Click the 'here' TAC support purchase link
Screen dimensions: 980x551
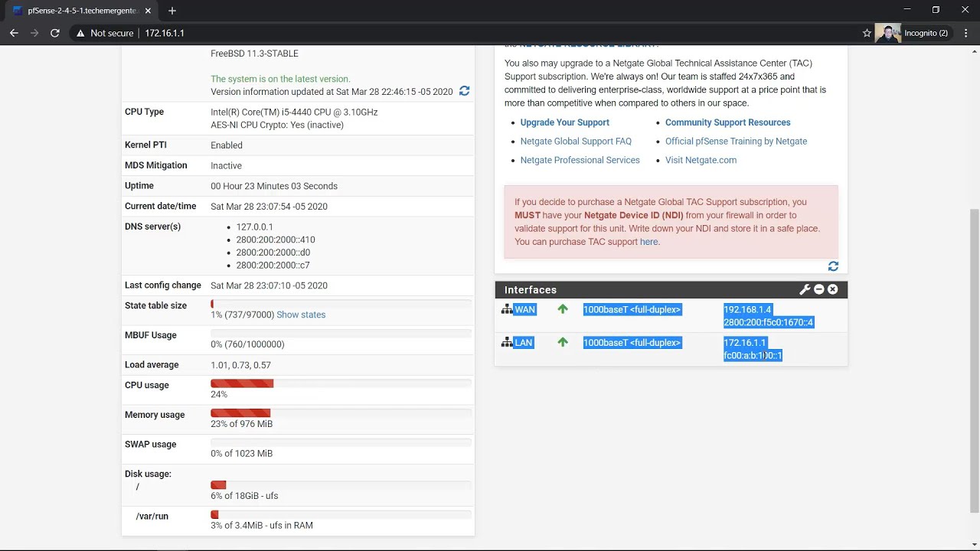648,242
